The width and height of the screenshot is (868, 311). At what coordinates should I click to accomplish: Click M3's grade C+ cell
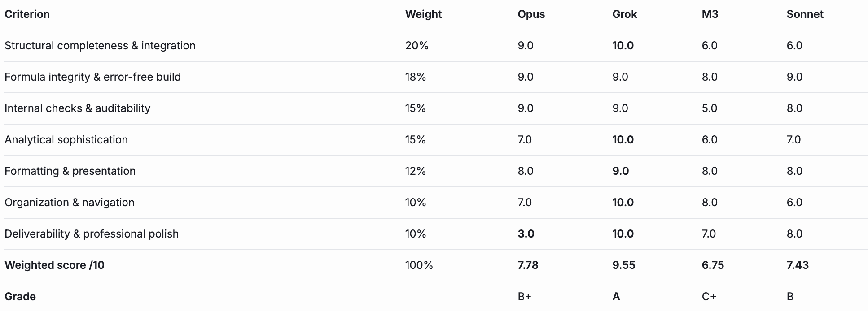pos(709,297)
